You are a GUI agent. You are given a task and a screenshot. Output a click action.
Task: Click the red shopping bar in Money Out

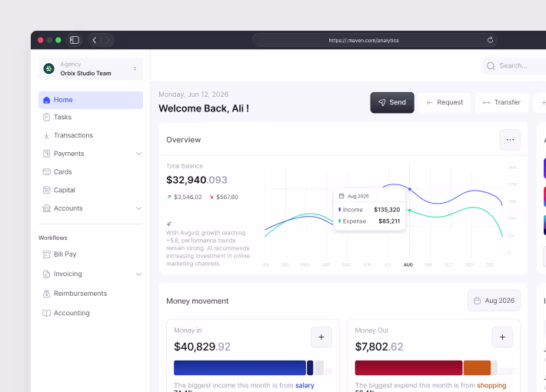pos(408,367)
